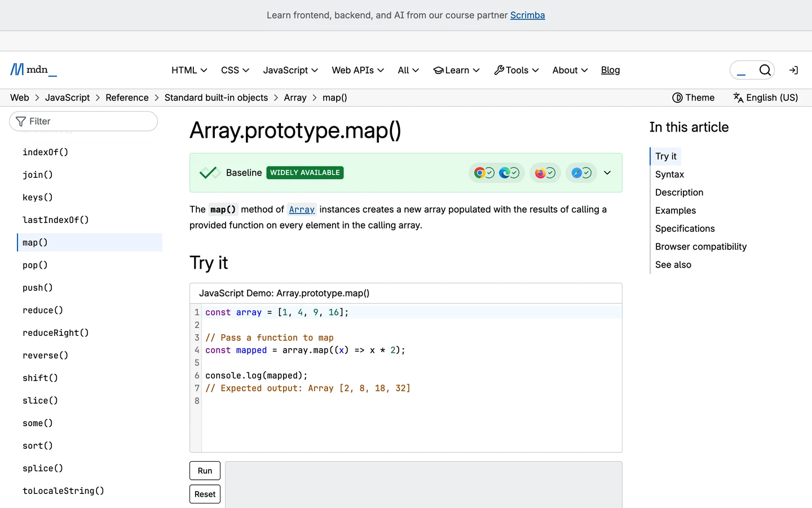Focus the sidebar Filter field
812x508 pixels.
tap(83, 121)
